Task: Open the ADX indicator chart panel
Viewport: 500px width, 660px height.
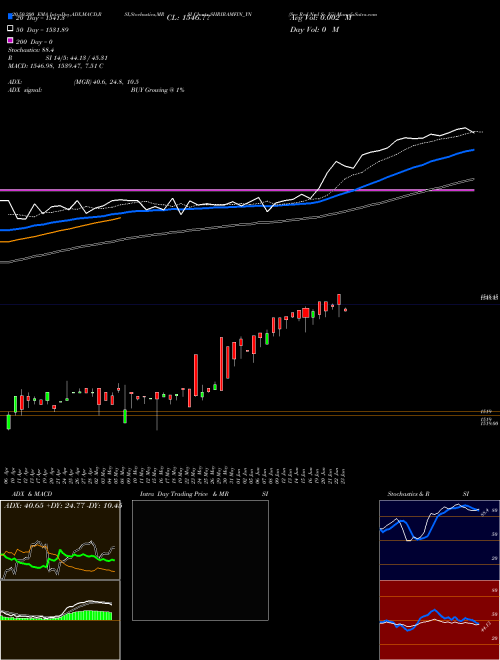Action: [60, 540]
